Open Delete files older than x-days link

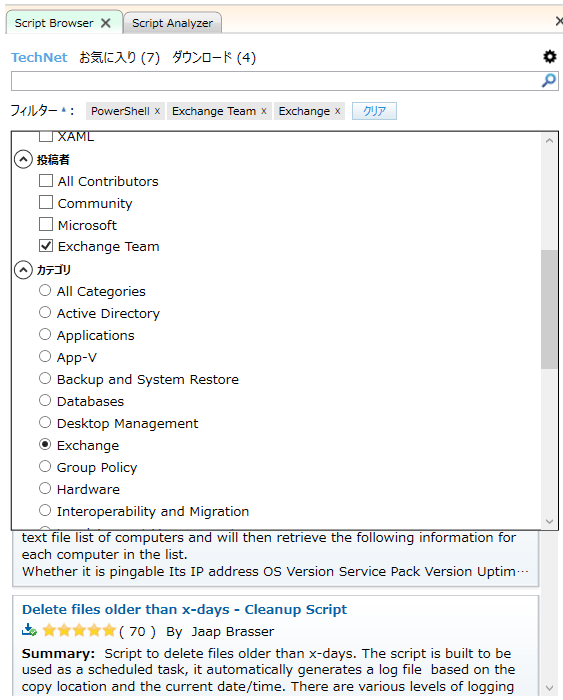point(184,609)
